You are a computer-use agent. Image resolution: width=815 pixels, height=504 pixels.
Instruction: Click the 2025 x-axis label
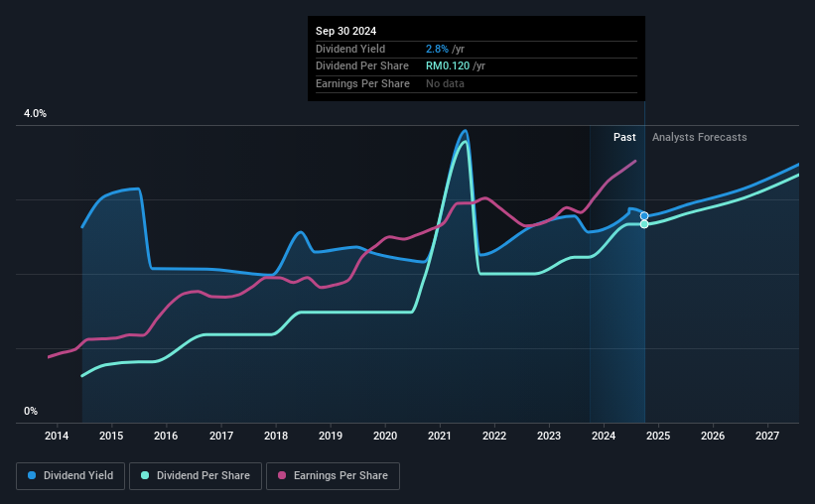coord(658,436)
